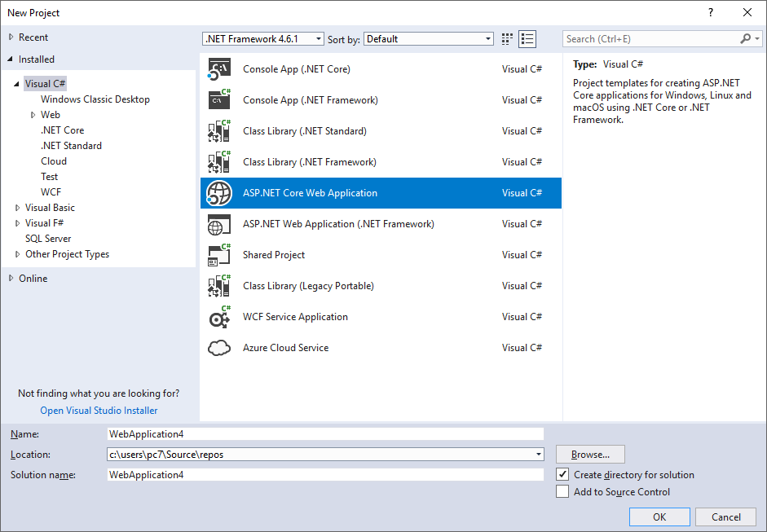Open the .NET Framework version dropdown

[x=318, y=38]
